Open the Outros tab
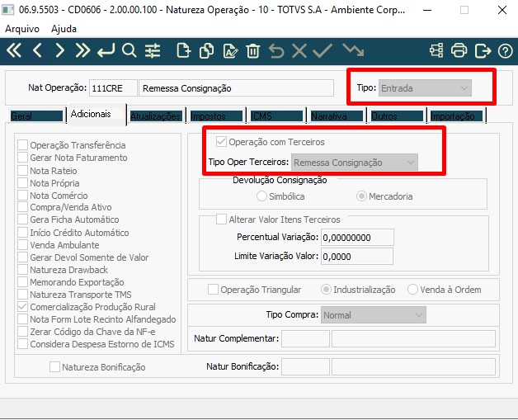The height and width of the screenshot is (420, 518). [x=397, y=116]
